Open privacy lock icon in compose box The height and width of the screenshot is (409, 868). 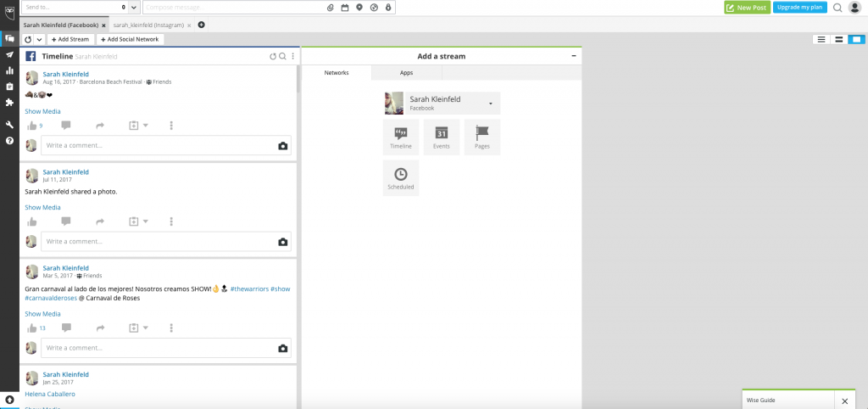[x=388, y=8]
